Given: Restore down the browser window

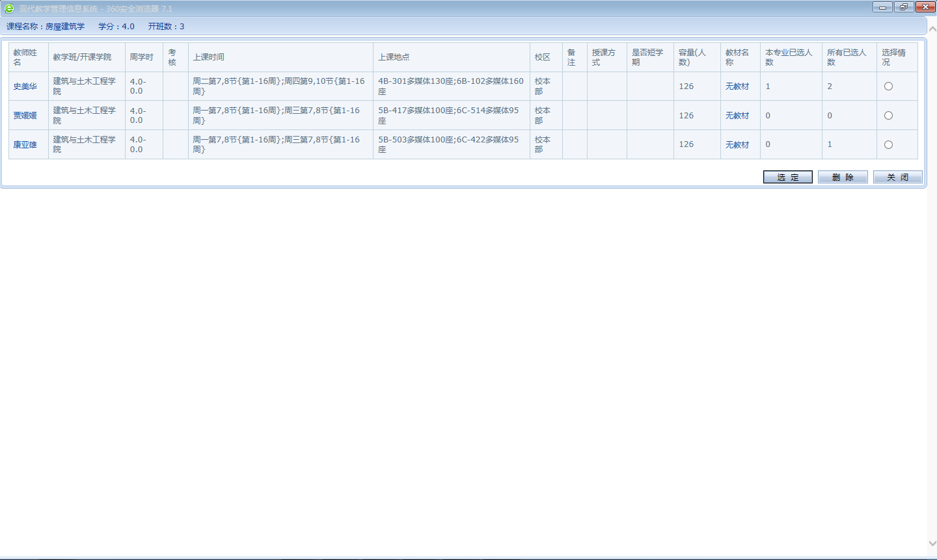Looking at the screenshot, I should point(904,7).
